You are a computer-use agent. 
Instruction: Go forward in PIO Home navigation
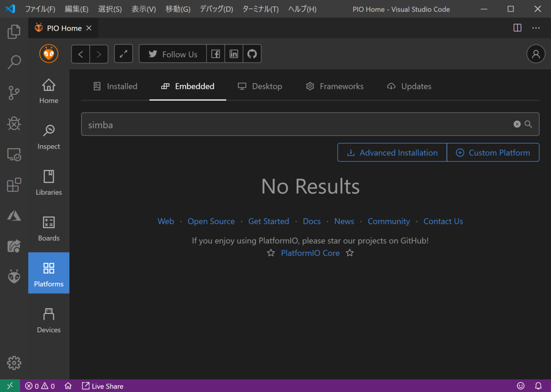99,54
